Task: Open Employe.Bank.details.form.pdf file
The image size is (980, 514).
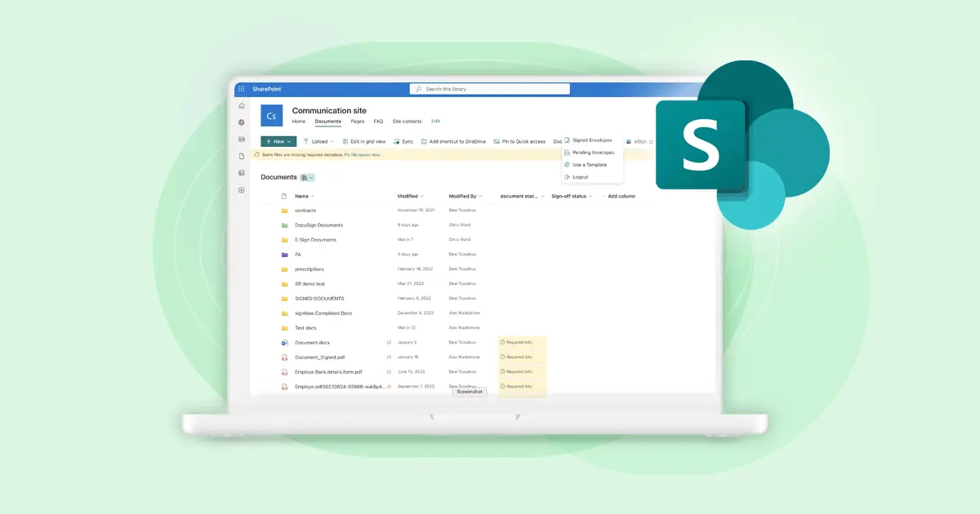Action: 328,372
